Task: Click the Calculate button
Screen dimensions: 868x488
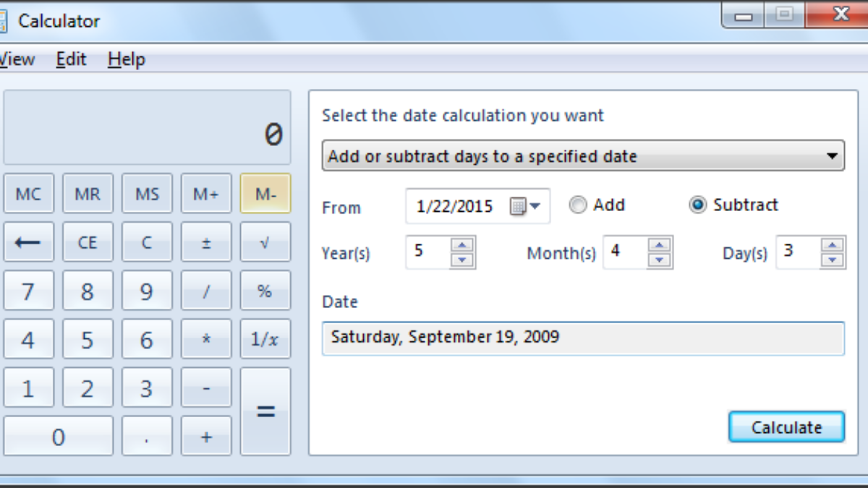Action: tap(786, 427)
